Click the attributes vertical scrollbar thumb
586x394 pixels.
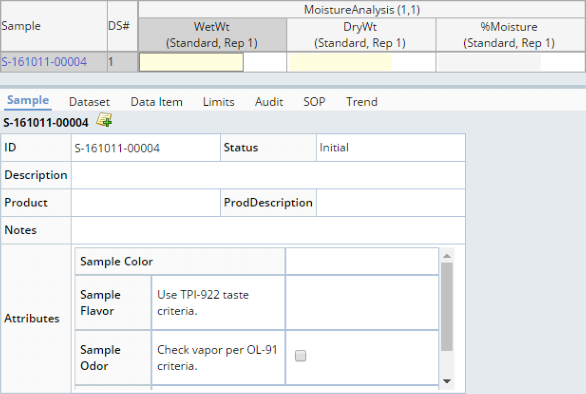[447, 307]
